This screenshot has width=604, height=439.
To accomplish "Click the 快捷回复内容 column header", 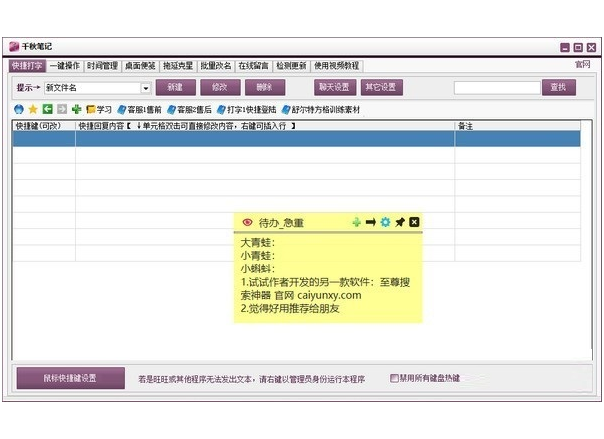I will [265, 126].
